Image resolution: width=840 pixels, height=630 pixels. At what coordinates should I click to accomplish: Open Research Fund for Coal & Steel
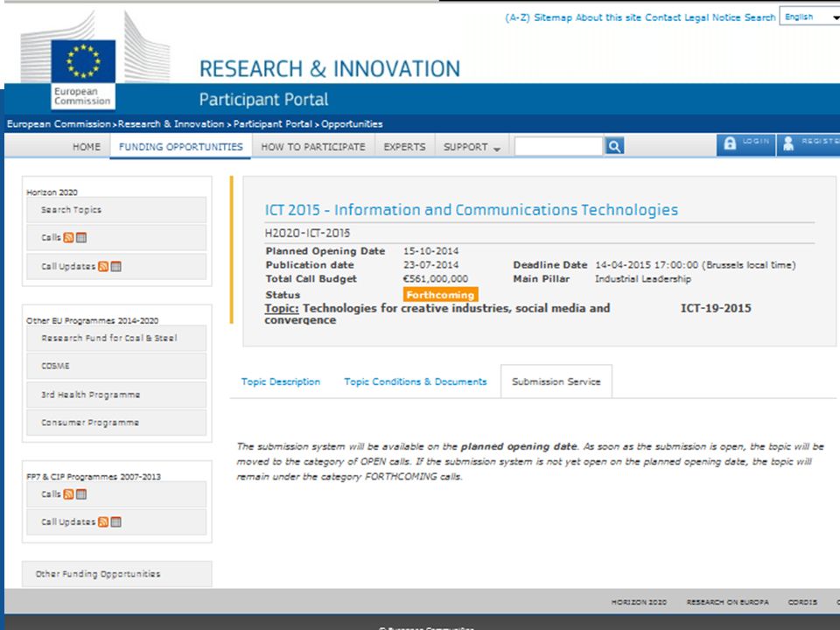tap(116, 338)
